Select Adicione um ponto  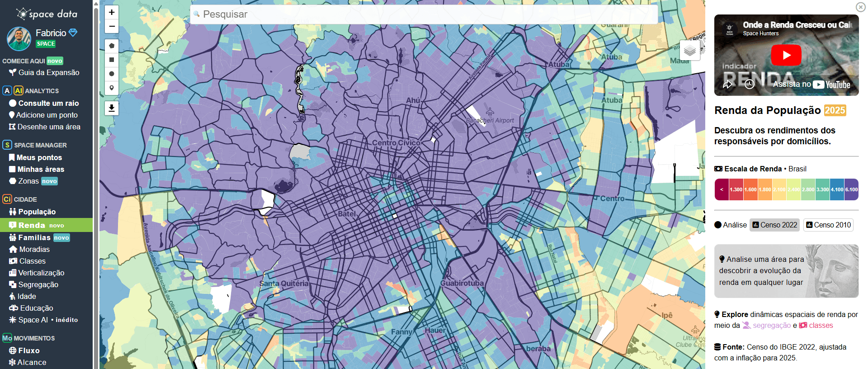pos(43,115)
